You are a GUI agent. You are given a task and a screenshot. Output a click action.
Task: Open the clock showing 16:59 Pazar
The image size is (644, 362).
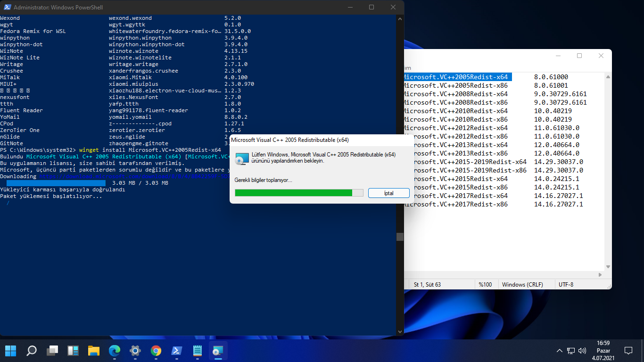(603, 351)
